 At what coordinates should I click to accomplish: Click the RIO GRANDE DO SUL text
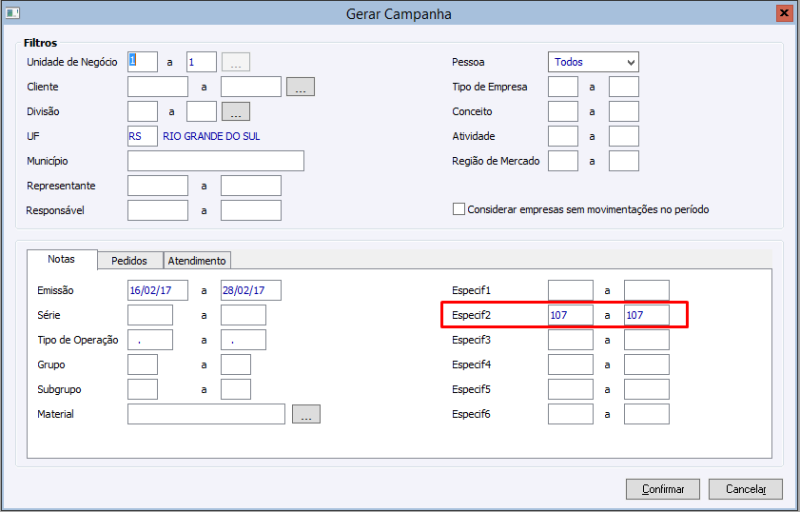pyautogui.click(x=211, y=136)
